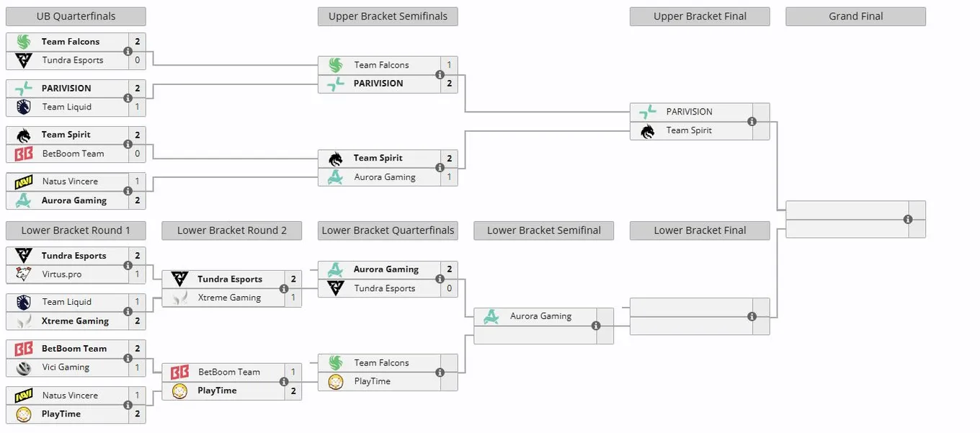Click the Virtus.pro team logo
This screenshot has width=980, height=433.
[24, 274]
